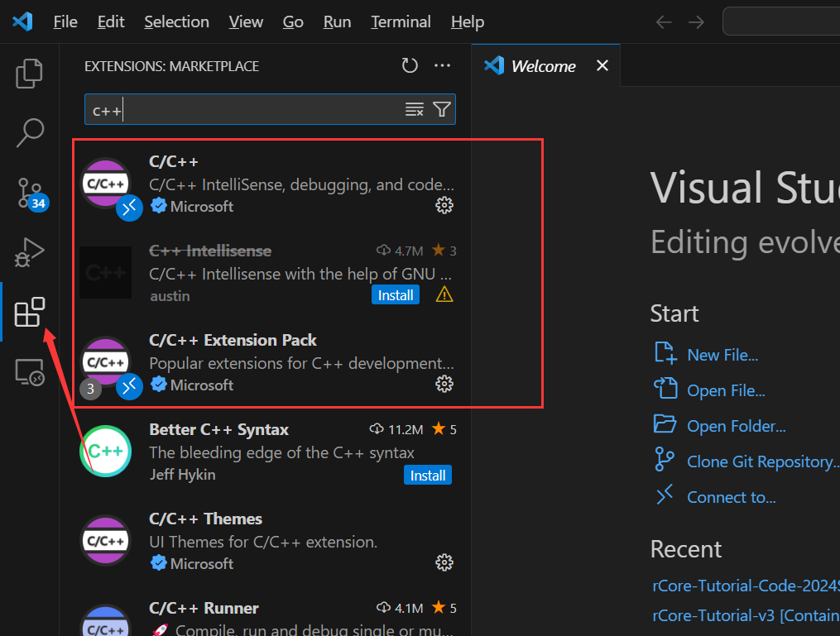Viewport: 840px width, 636px height.
Task: Click the VS Code logo in title bar
Action: pos(22,22)
